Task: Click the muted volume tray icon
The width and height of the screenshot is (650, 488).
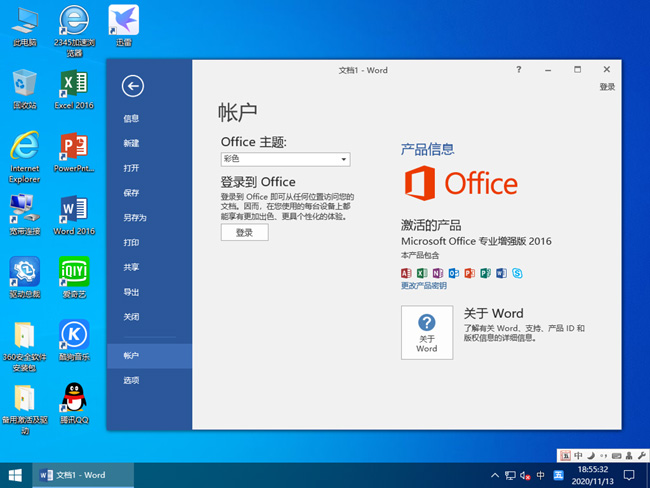Action: tap(525, 476)
